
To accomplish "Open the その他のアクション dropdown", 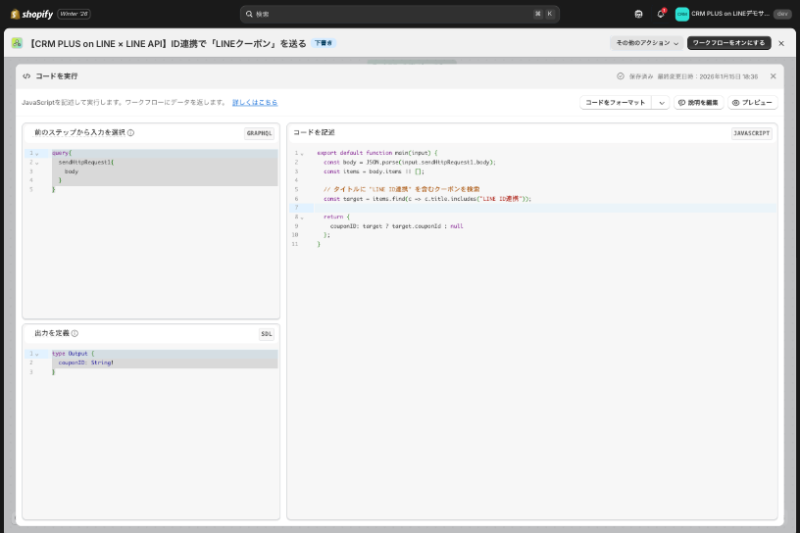I will point(647,43).
